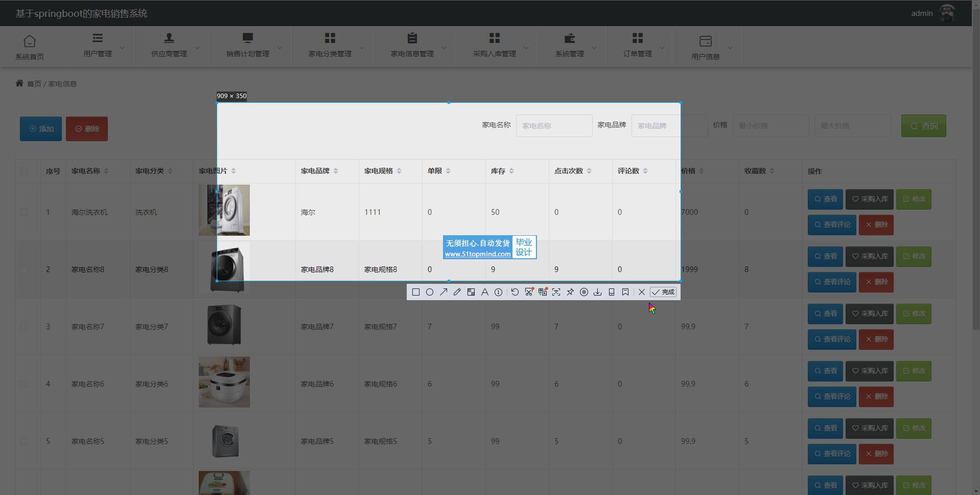Focus the 最大价格 input field
The image size is (980, 495).
pyautogui.click(x=853, y=126)
